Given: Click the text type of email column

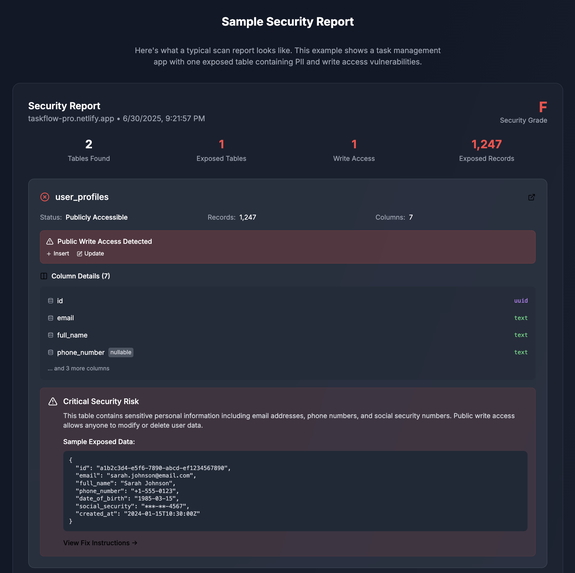Looking at the screenshot, I should coord(521,318).
